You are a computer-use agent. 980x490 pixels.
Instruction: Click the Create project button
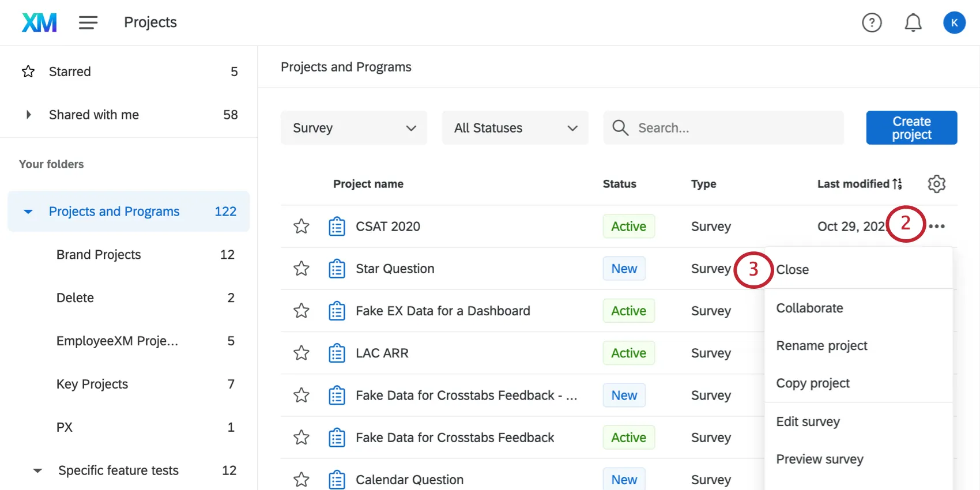click(x=911, y=128)
